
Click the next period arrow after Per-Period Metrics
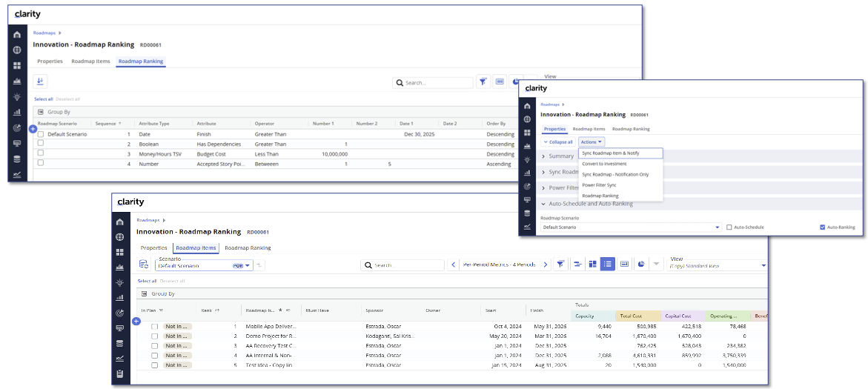546,265
